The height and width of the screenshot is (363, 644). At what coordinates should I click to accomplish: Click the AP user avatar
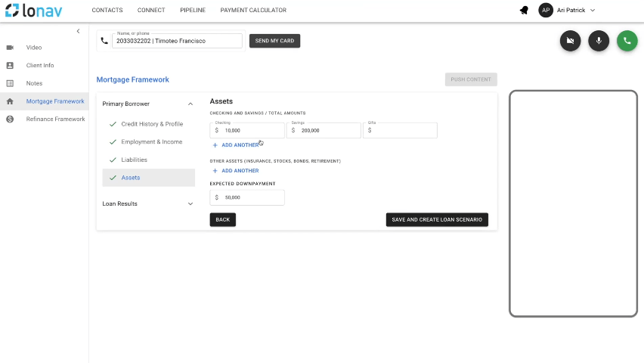coord(546,11)
